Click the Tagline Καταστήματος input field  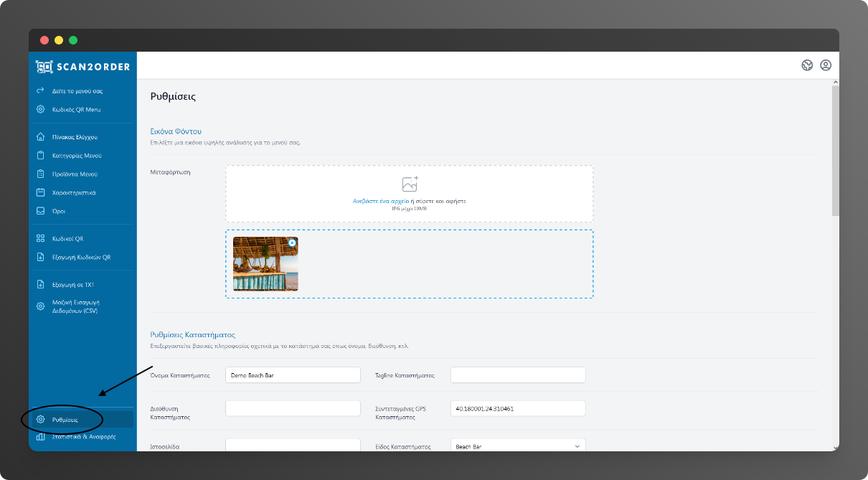518,375
